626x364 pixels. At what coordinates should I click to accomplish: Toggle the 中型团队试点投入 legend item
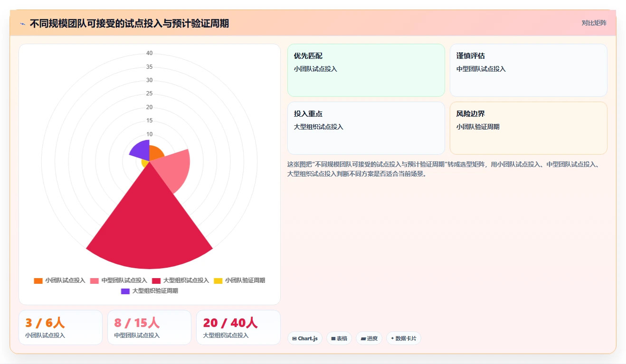pos(119,280)
